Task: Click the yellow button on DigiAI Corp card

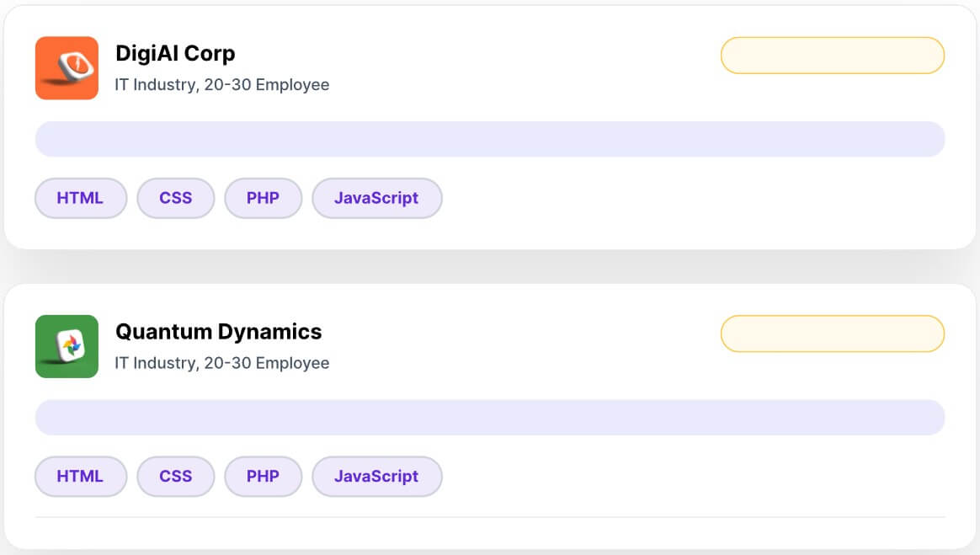Action: tap(833, 56)
